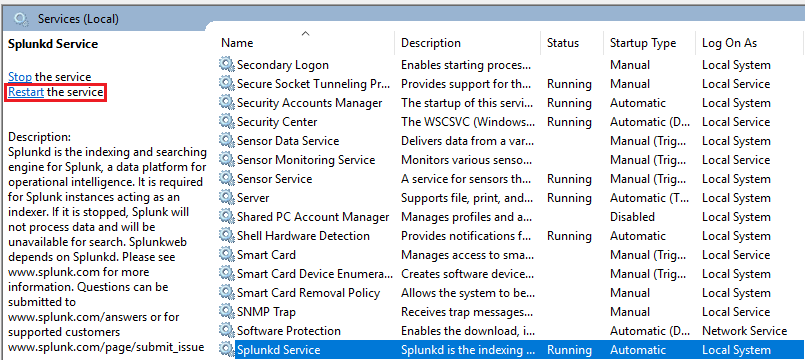Click 'Supports file, print, and...' description cell
The height and width of the screenshot is (360, 805).
[467, 198]
